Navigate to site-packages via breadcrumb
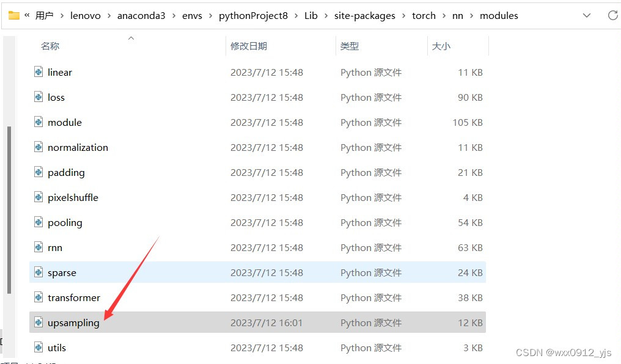The width and height of the screenshot is (621, 364). (x=365, y=15)
